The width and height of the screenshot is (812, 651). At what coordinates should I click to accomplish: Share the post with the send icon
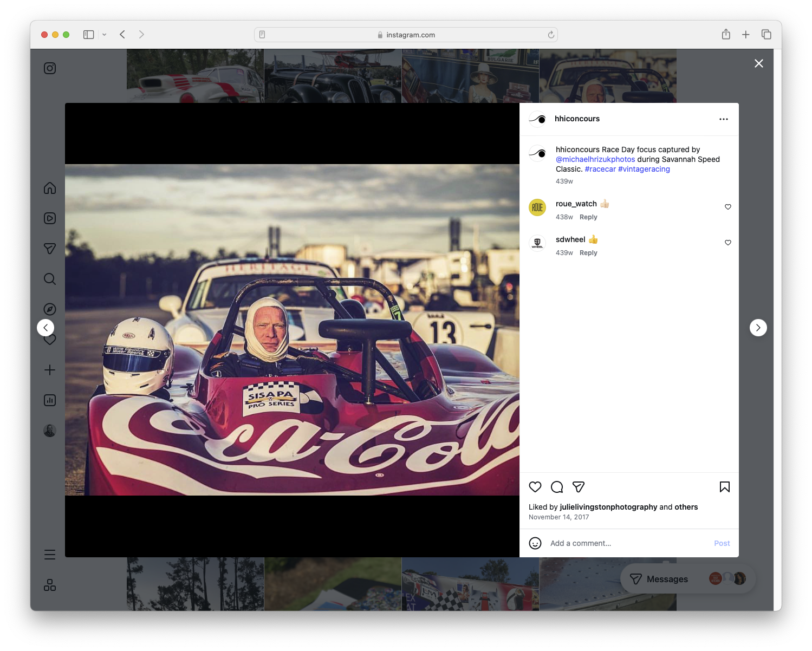coord(579,487)
